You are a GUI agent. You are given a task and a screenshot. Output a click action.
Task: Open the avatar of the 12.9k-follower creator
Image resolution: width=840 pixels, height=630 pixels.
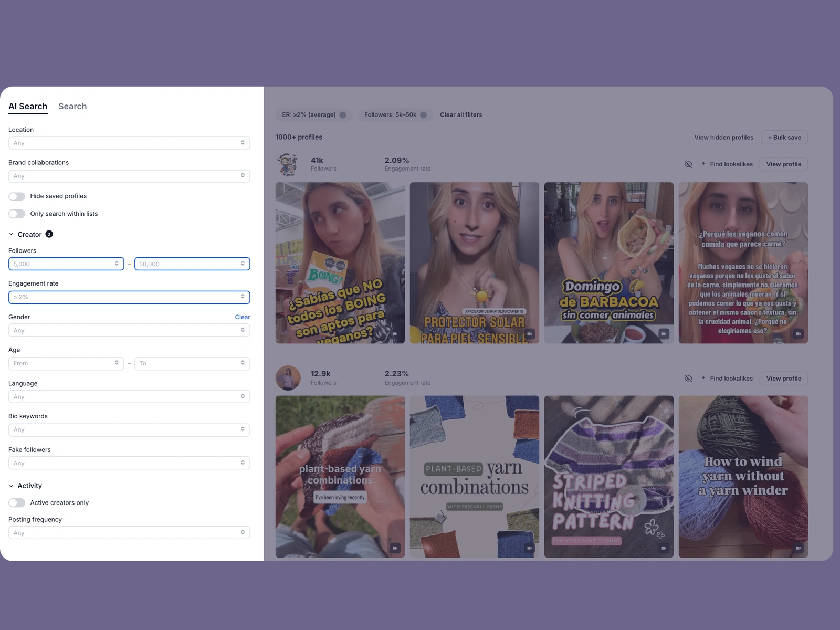288,378
